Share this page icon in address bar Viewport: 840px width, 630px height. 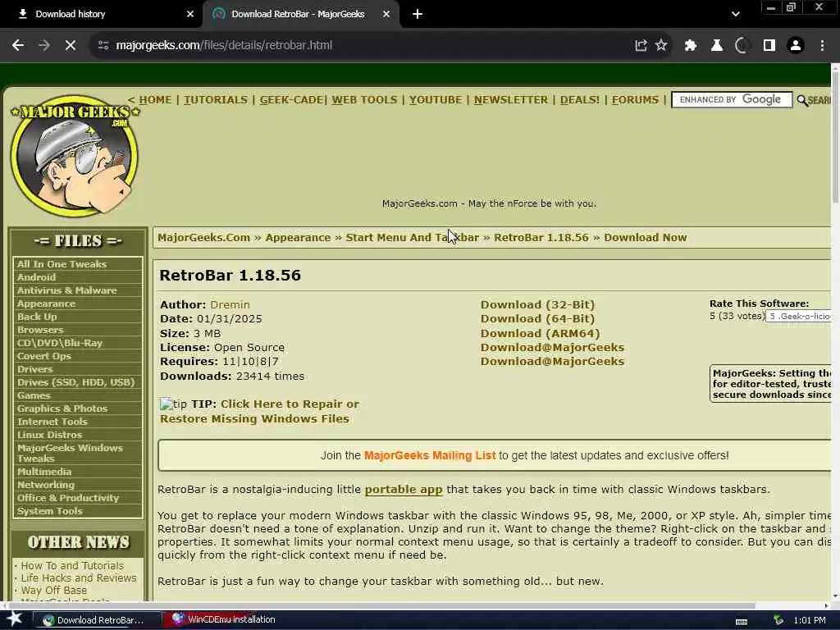tap(641, 45)
